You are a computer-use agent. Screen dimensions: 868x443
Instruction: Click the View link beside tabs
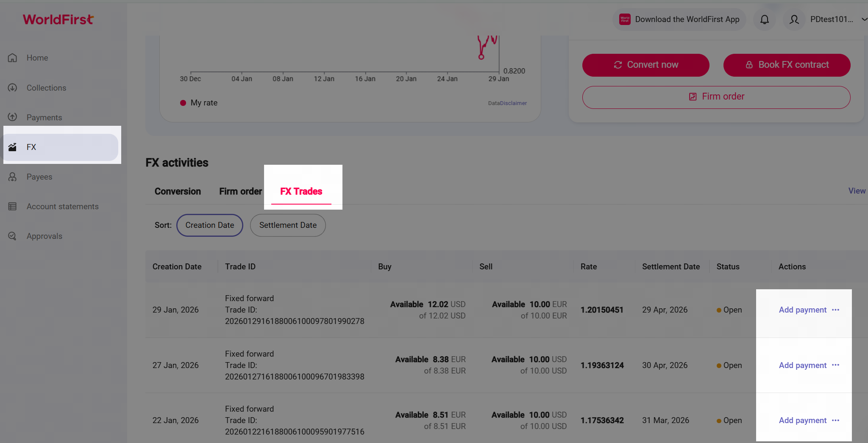[857, 191]
